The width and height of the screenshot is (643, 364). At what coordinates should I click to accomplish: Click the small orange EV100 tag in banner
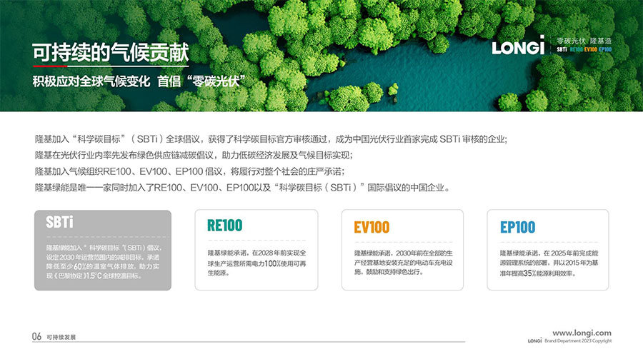click(591, 49)
